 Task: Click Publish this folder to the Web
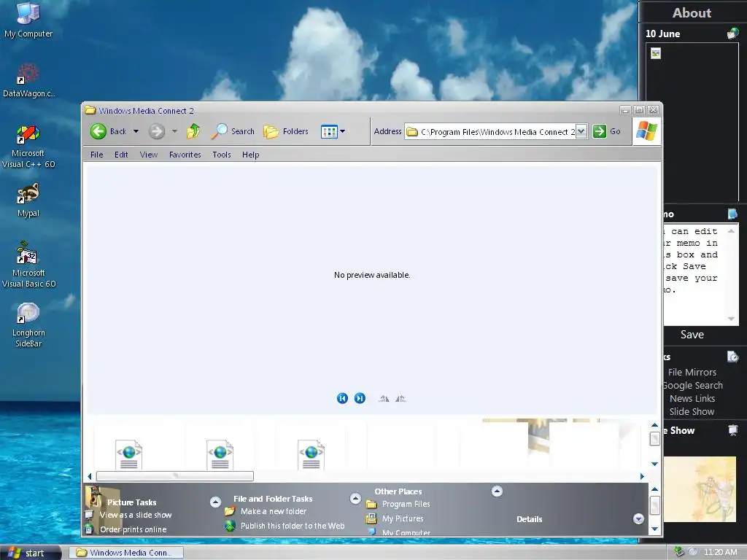[x=293, y=526]
